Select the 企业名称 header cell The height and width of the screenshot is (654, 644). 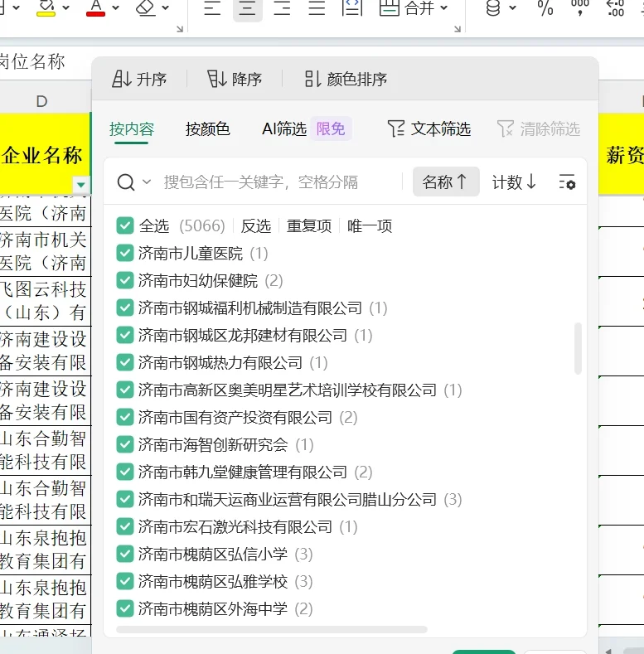pos(45,153)
